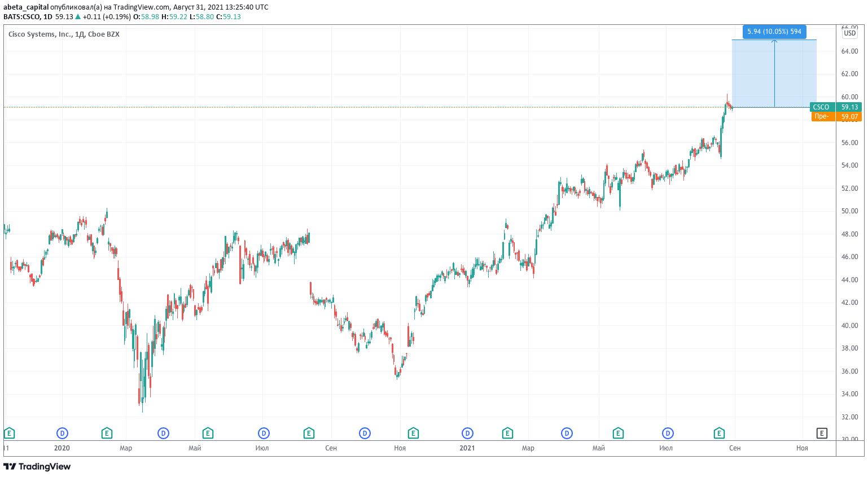Click the 44.00 price axis label
This screenshot has width=868, height=477.
[x=849, y=280]
